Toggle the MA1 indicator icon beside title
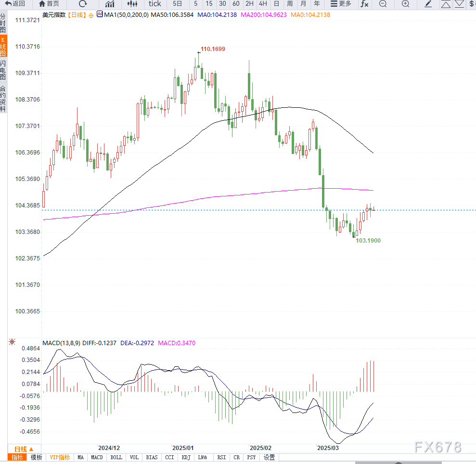 (x=100, y=14)
